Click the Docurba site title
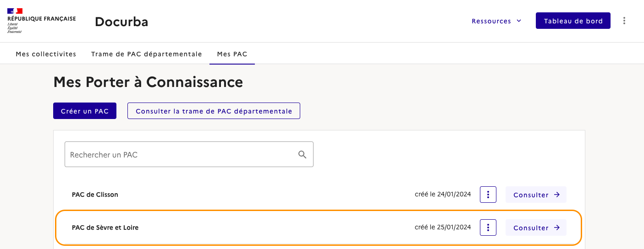 121,22
